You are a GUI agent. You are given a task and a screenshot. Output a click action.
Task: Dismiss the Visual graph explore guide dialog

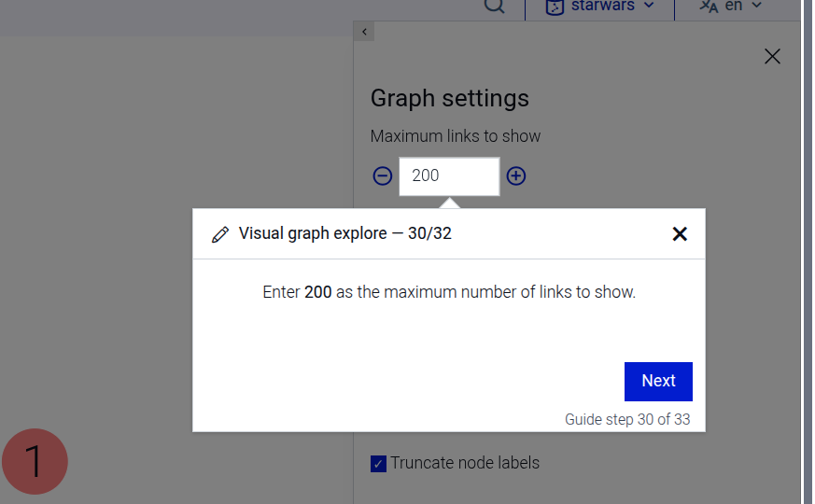[680, 234]
